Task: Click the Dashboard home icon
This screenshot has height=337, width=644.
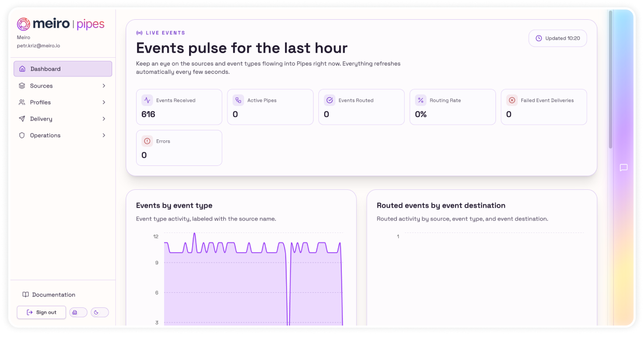Action: click(22, 69)
